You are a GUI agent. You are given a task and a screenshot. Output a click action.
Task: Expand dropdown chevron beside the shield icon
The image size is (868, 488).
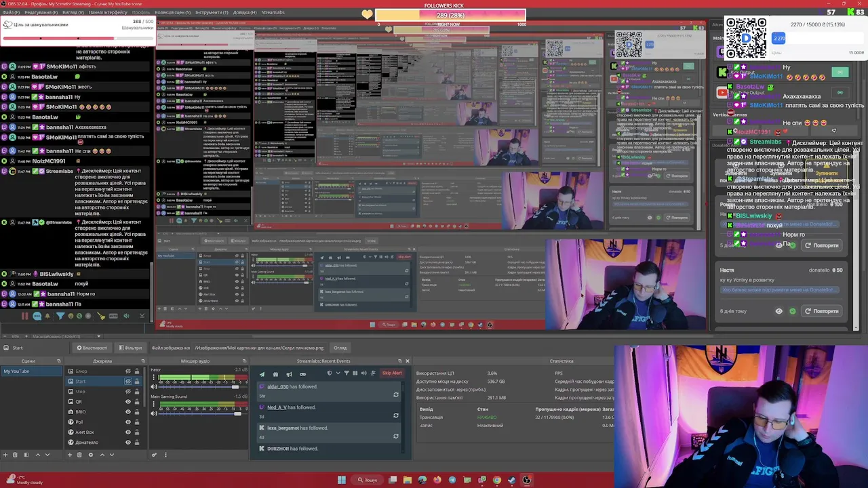(x=338, y=373)
